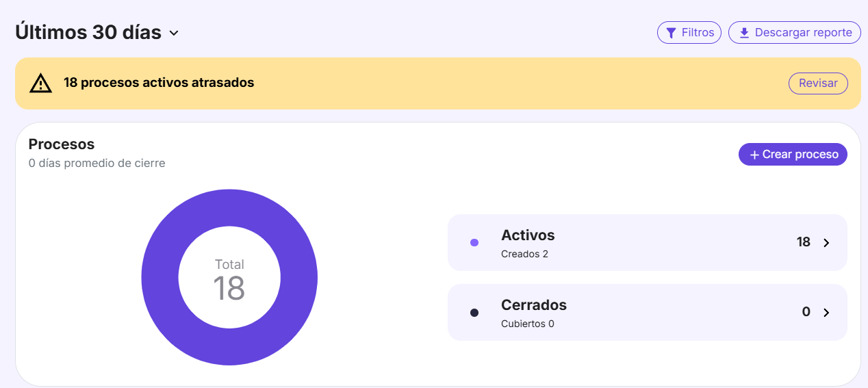The width and height of the screenshot is (868, 388).
Task: Click the 18 procesos activos atrasados message
Action: pos(159,83)
